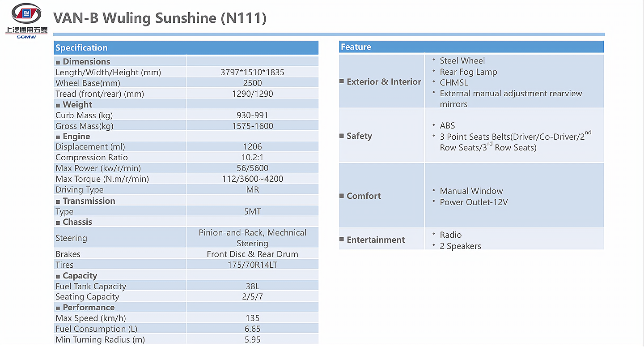Click the Steel Wheel bullet item

[x=462, y=60]
